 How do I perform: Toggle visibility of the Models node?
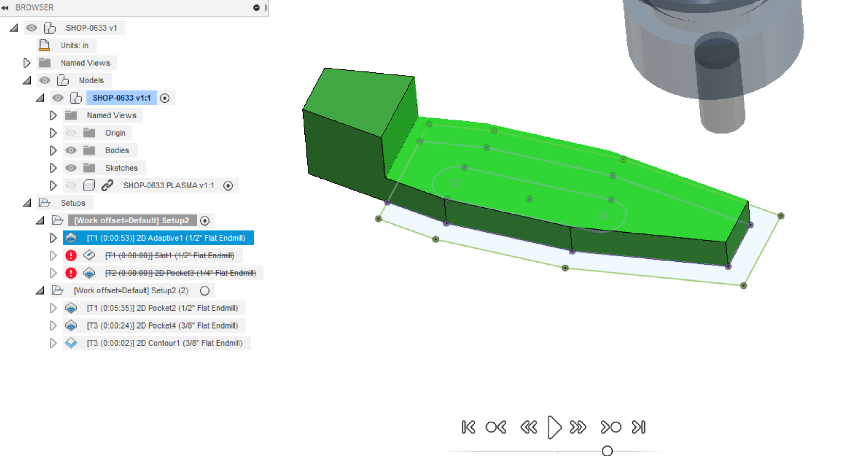(x=45, y=80)
